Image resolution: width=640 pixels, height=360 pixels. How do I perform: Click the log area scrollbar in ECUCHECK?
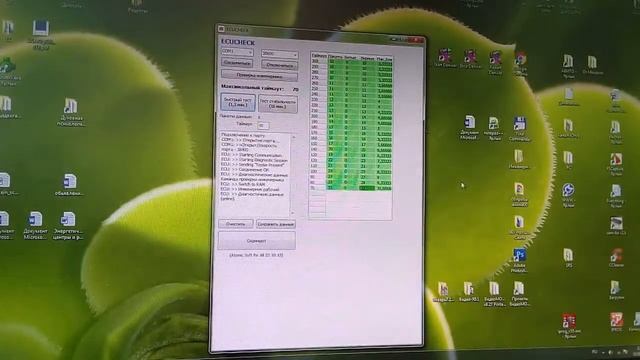pyautogui.click(x=293, y=176)
